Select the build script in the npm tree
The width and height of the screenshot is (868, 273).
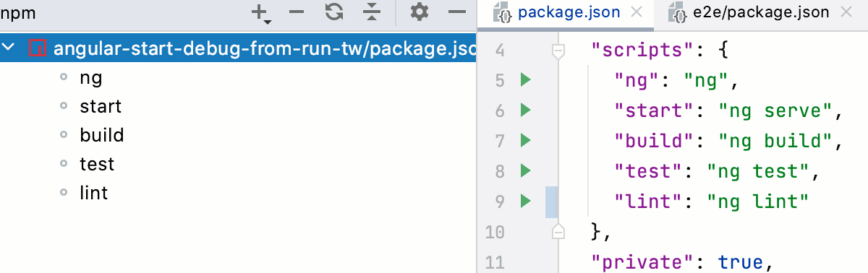102,135
